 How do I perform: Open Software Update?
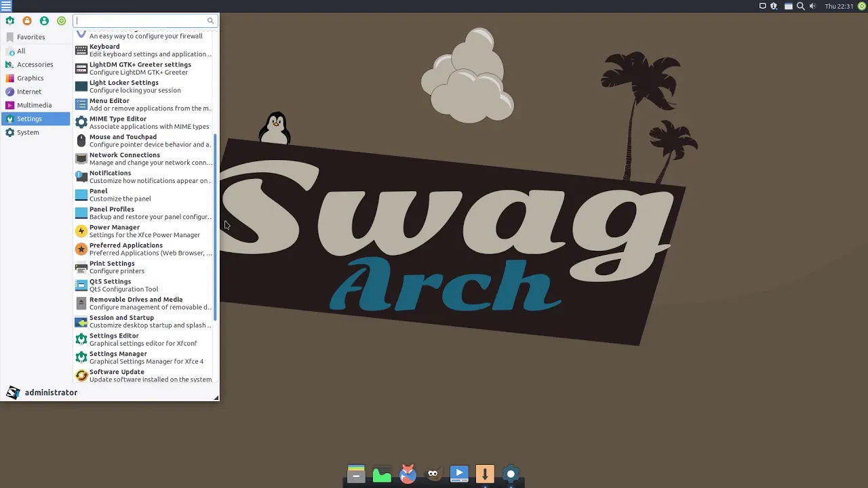click(x=143, y=375)
